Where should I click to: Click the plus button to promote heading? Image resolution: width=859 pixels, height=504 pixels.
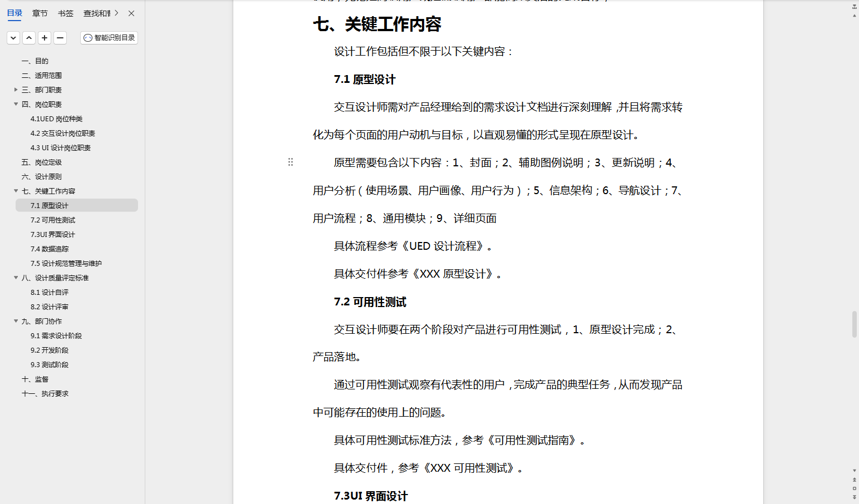point(45,38)
